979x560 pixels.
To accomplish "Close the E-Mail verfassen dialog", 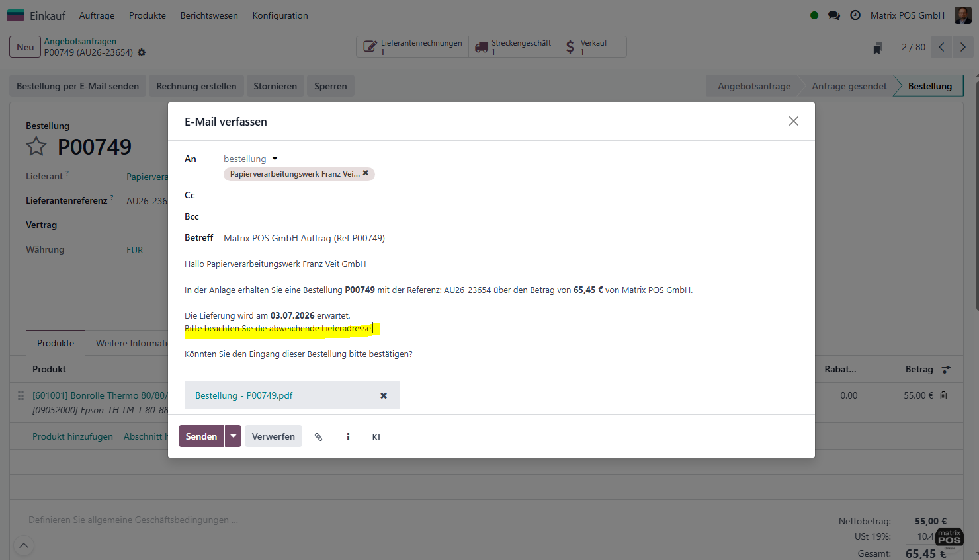I will [794, 121].
